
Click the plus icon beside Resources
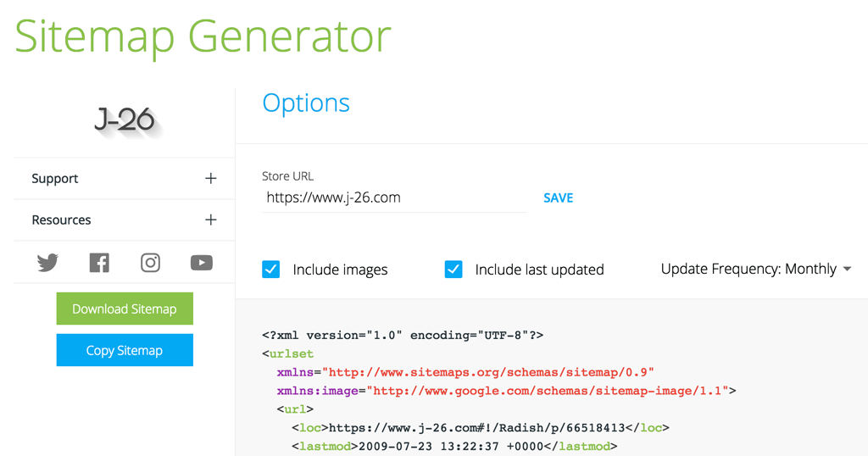[x=211, y=220]
